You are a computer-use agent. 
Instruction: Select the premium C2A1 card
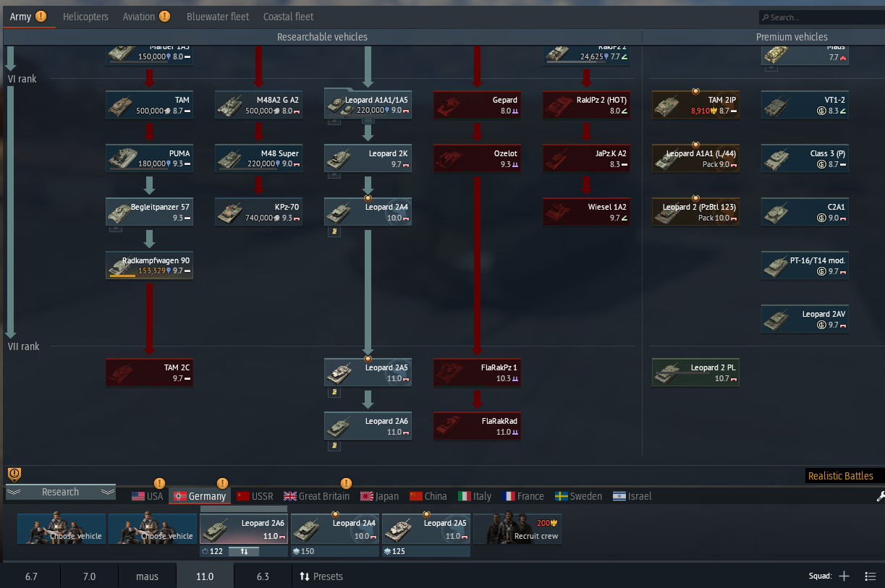pyautogui.click(x=805, y=212)
